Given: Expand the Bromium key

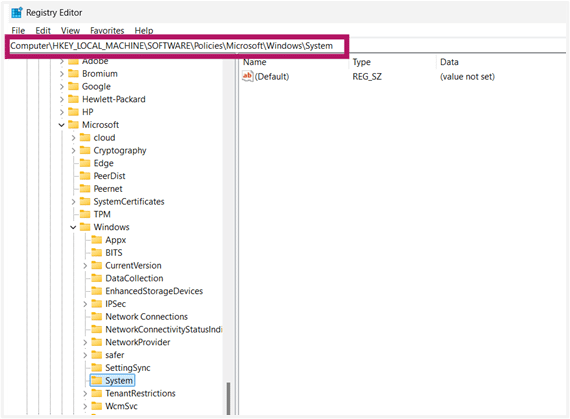Looking at the screenshot, I should pos(61,74).
